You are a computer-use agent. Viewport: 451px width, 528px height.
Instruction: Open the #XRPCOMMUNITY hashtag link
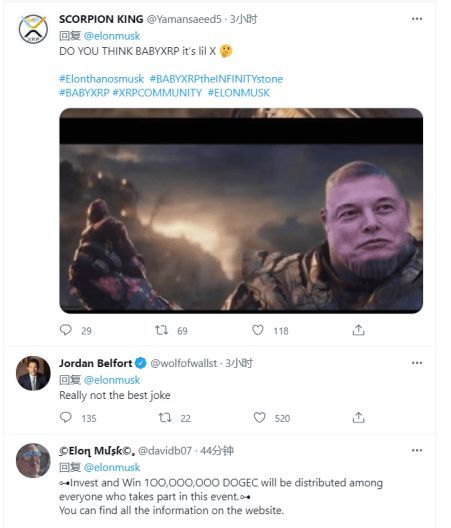[x=157, y=93]
